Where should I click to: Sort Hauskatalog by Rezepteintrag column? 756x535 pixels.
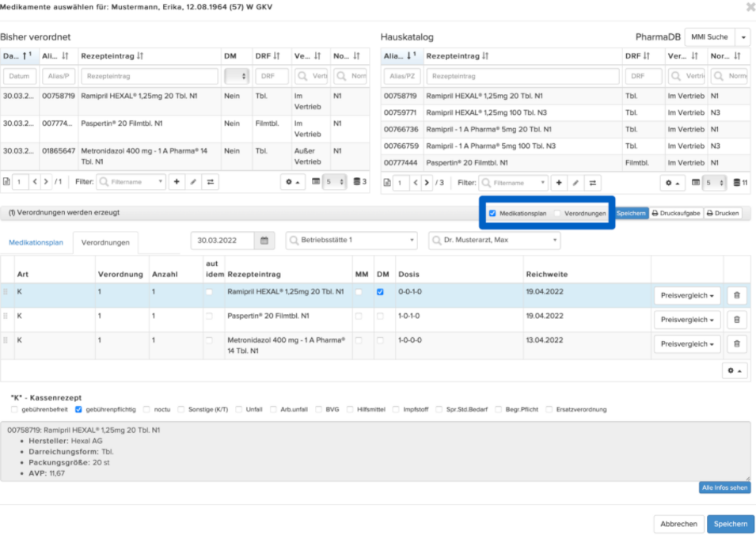457,56
